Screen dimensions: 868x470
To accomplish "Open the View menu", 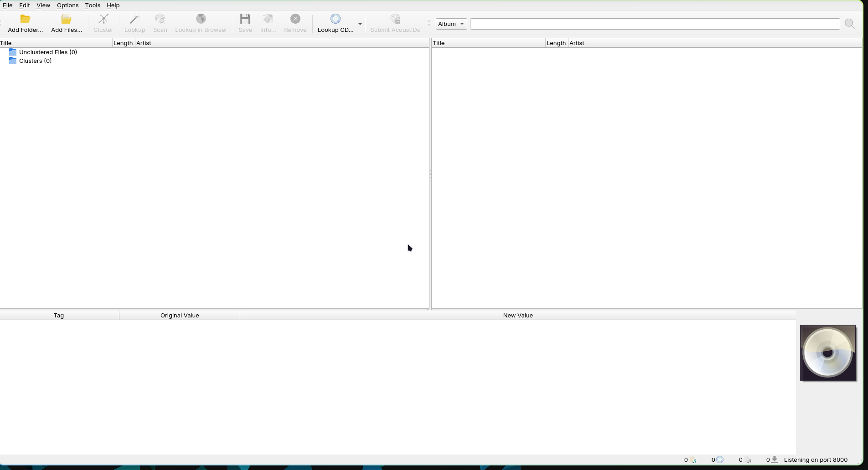I will [43, 5].
